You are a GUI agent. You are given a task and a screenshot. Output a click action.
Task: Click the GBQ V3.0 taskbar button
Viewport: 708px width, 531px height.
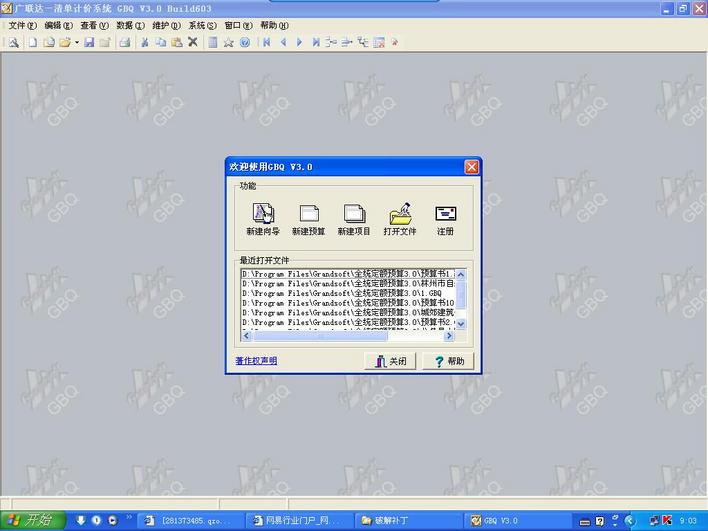[518, 521]
